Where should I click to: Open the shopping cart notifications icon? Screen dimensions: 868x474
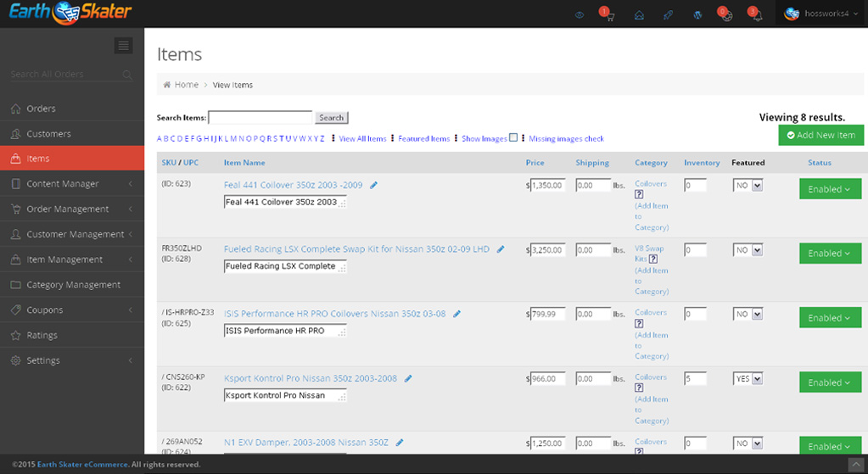pos(608,14)
